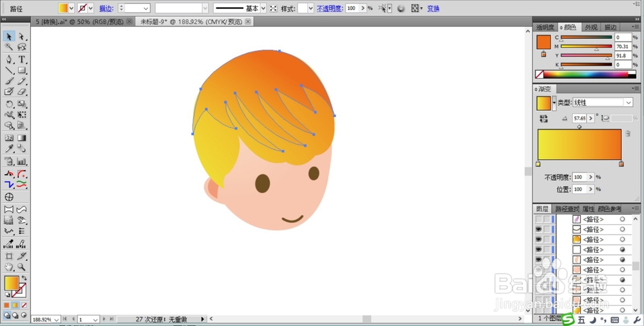Open the 188.92% zoom level dropdown
The image size is (644, 326).
pyautogui.click(x=56, y=320)
